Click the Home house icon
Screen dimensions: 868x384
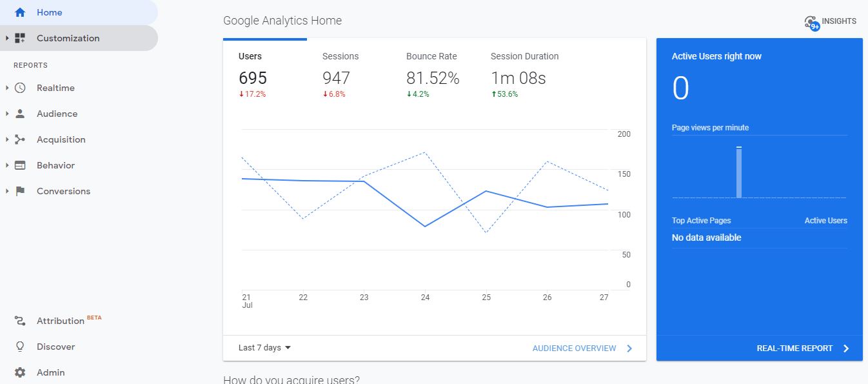[20, 12]
